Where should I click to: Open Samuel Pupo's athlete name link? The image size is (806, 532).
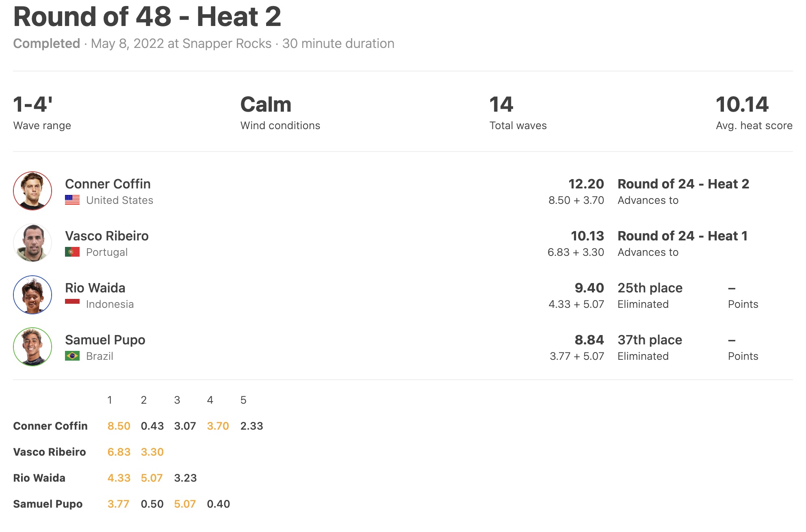point(105,340)
